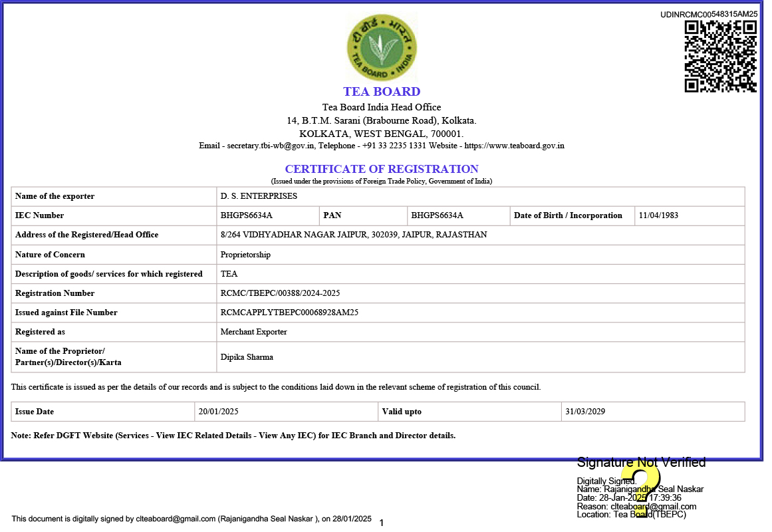Click the 'Date of Birth / Incorporation' label
772x532 pixels.
tap(568, 215)
